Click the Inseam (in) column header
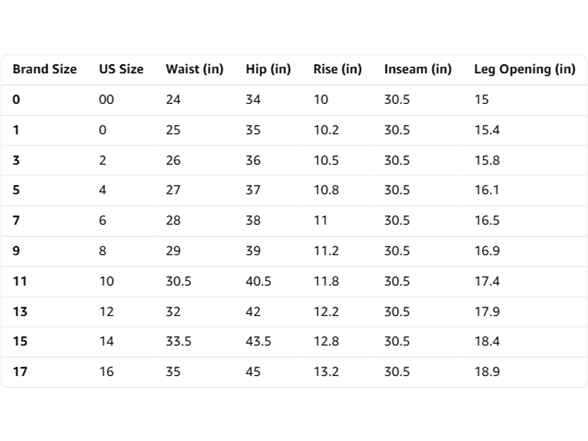Screen dimensions: 588x441 coord(418,69)
